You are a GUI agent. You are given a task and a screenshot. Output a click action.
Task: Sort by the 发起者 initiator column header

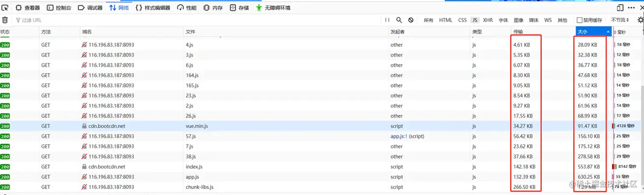(x=429, y=32)
